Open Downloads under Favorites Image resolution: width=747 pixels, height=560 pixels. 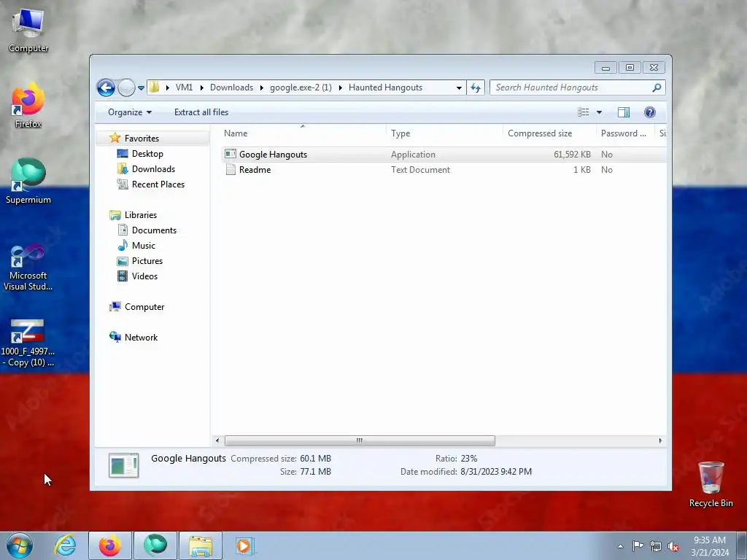pyautogui.click(x=153, y=169)
